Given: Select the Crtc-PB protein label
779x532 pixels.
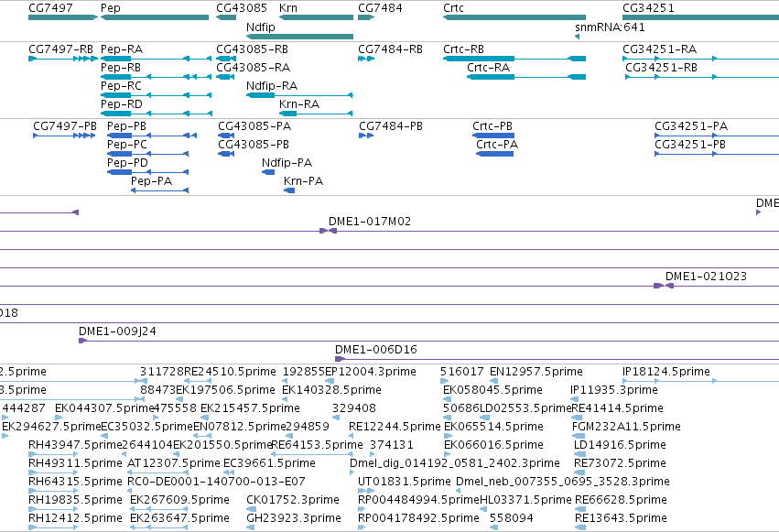Looking at the screenshot, I should tap(492, 126).
